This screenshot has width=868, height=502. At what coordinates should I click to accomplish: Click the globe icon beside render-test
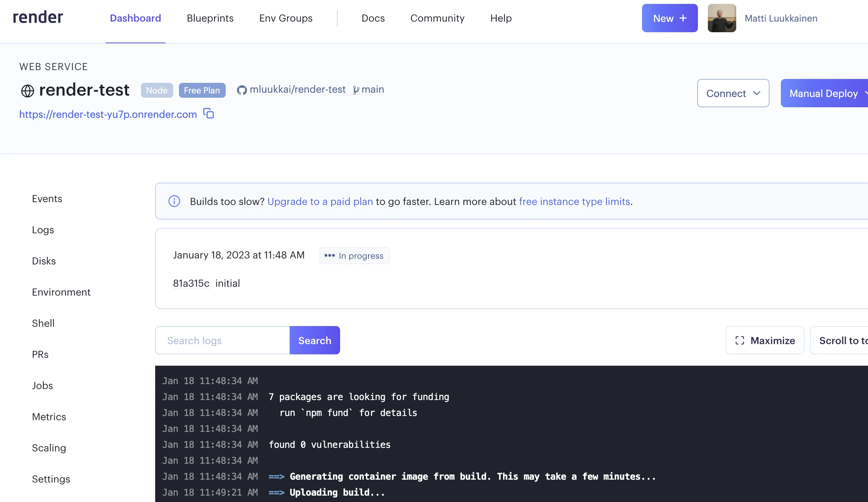click(28, 91)
